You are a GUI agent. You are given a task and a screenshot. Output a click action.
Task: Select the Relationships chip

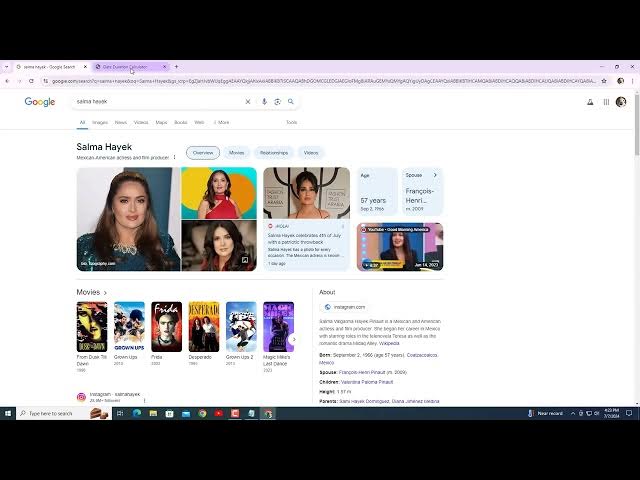point(274,153)
